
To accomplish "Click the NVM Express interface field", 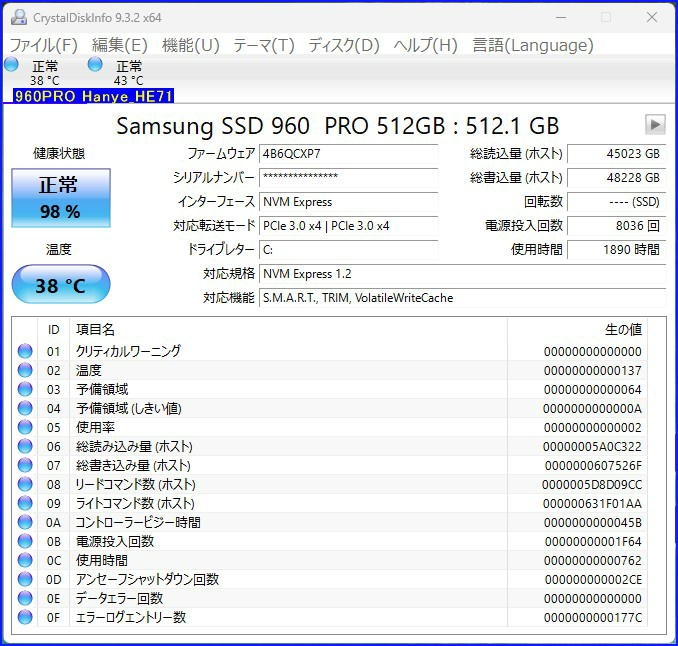I will click(x=349, y=202).
